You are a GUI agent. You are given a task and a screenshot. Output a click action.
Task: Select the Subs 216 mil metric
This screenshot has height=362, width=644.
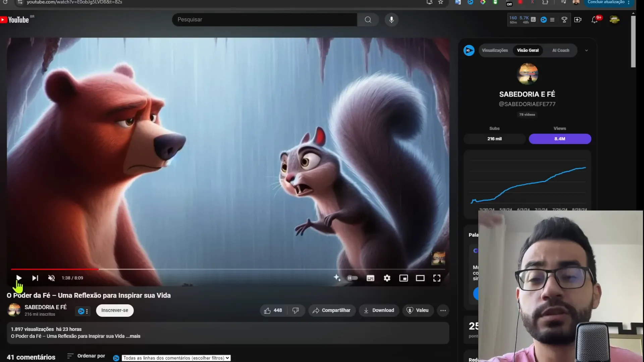[494, 139]
